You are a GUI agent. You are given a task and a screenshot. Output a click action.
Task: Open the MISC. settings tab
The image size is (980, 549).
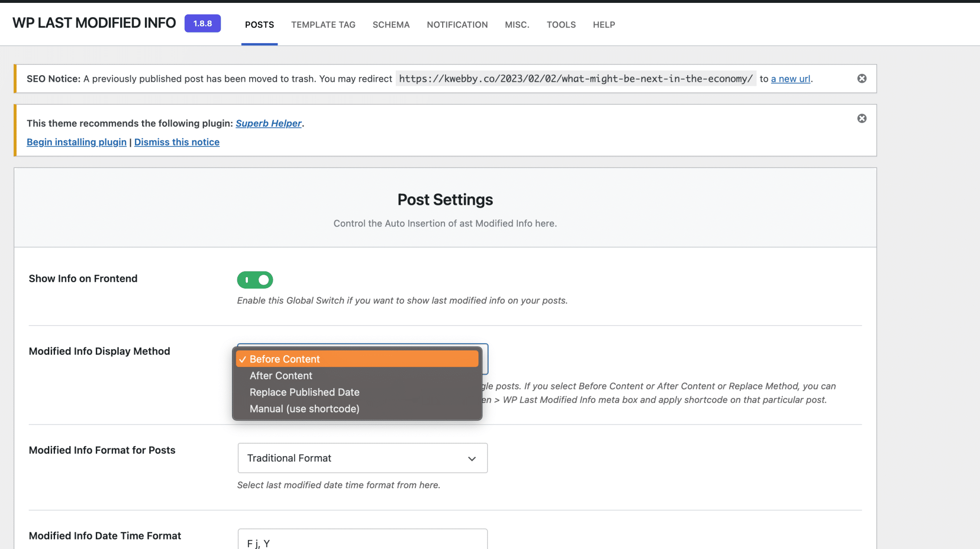[x=517, y=24]
